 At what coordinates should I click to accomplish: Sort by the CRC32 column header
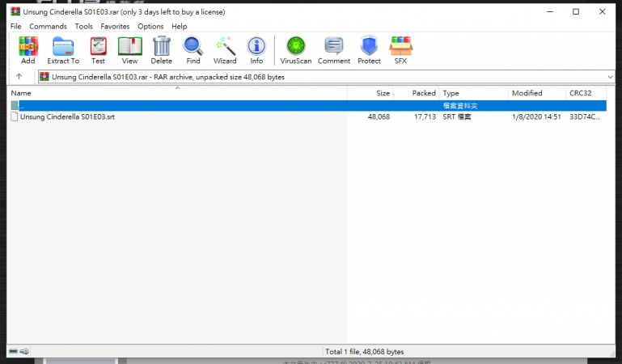[x=586, y=93]
